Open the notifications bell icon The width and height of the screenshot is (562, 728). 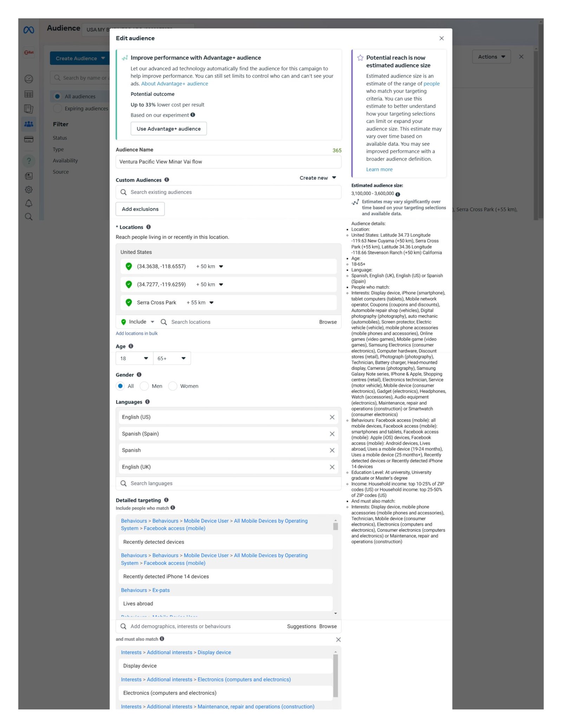(28, 203)
